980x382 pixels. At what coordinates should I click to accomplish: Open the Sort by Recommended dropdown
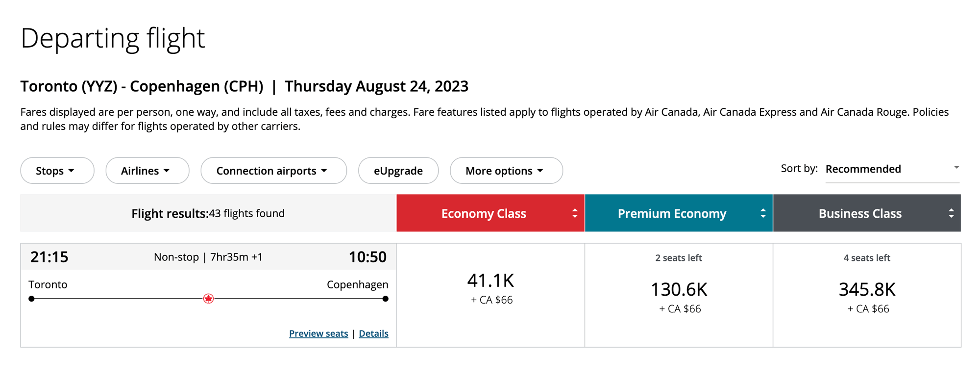(892, 169)
